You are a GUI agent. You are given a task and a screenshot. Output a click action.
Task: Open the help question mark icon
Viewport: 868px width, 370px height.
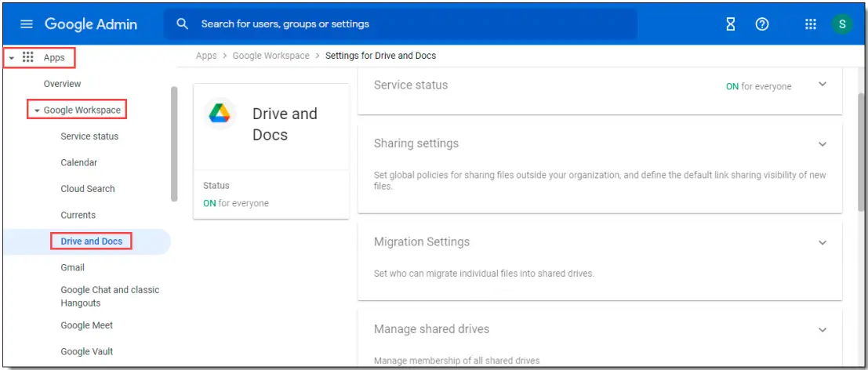762,24
